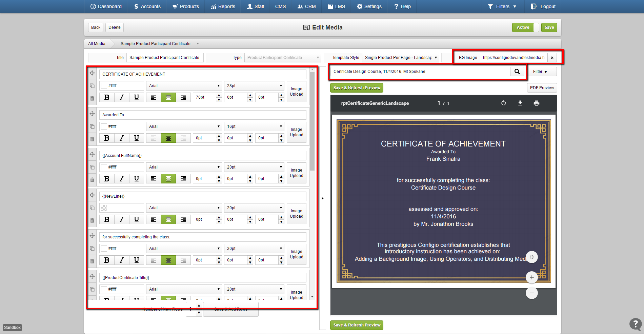
Task: Open the Template Style dropdown
Action: click(401, 58)
